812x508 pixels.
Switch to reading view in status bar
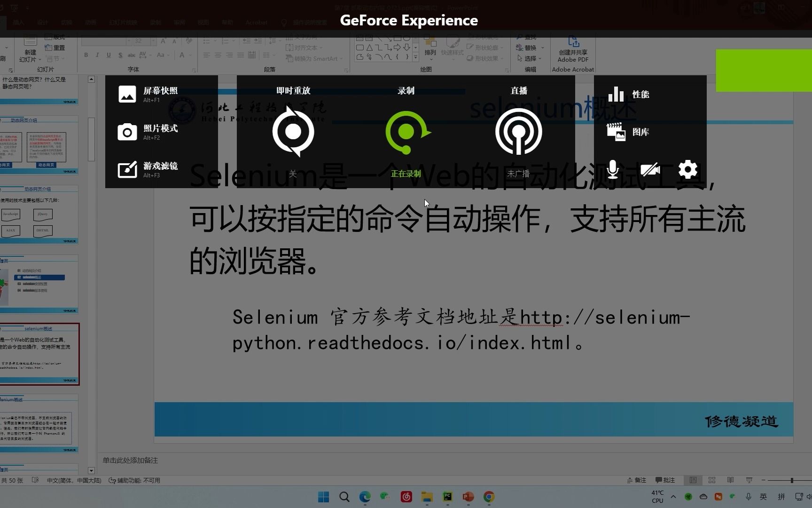(730, 480)
